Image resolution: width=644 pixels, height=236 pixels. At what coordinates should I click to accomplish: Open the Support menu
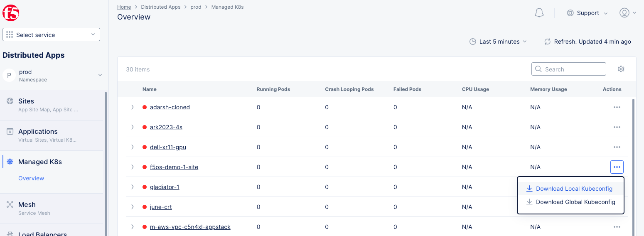tap(587, 13)
